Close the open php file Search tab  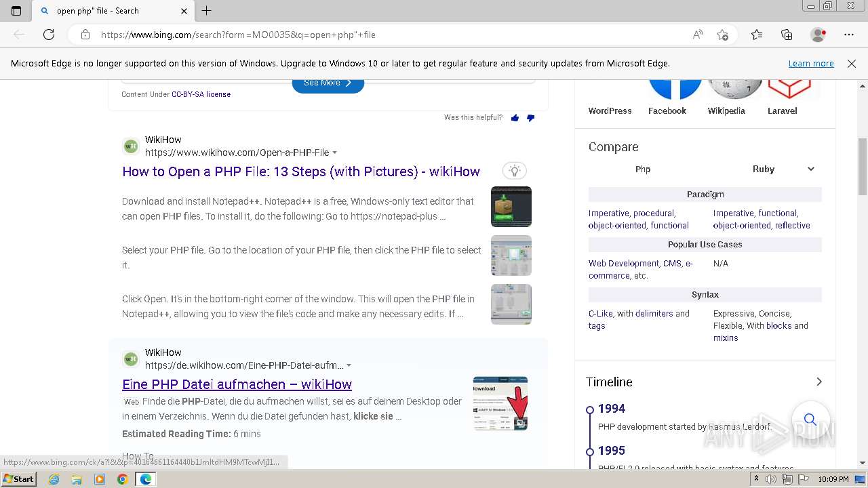[x=184, y=11]
